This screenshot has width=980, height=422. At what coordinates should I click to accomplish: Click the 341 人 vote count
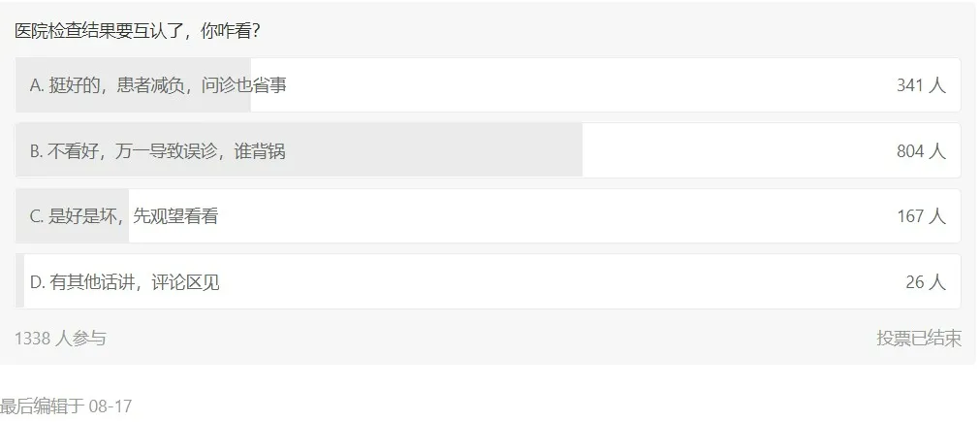pyautogui.click(x=920, y=85)
